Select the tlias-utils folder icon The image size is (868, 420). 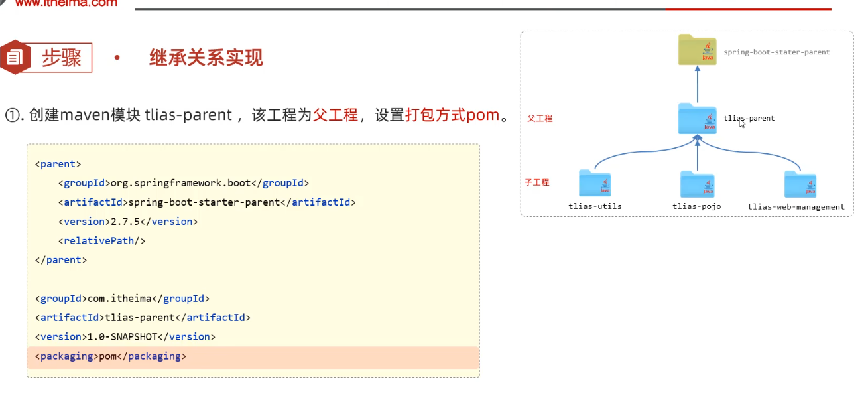coord(595,184)
